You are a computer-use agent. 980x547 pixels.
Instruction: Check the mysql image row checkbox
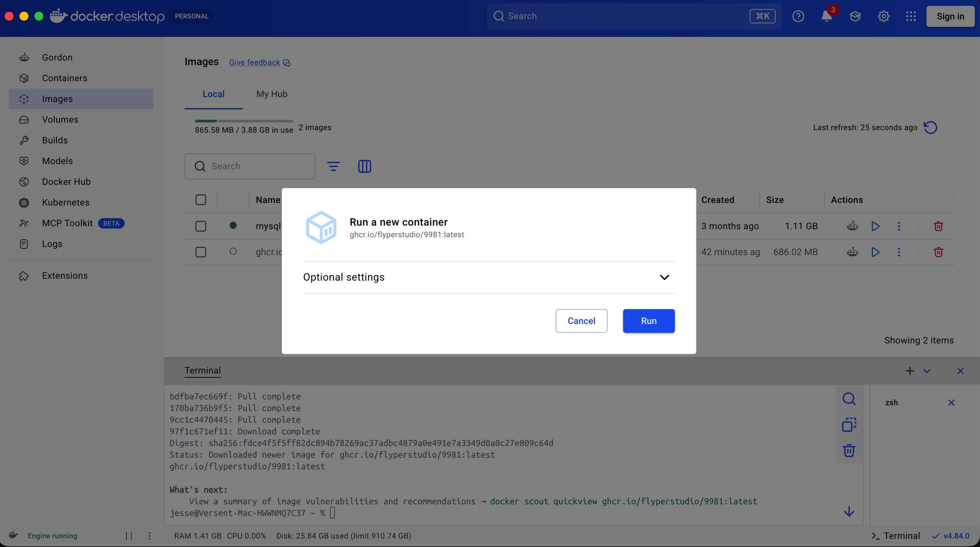(201, 226)
